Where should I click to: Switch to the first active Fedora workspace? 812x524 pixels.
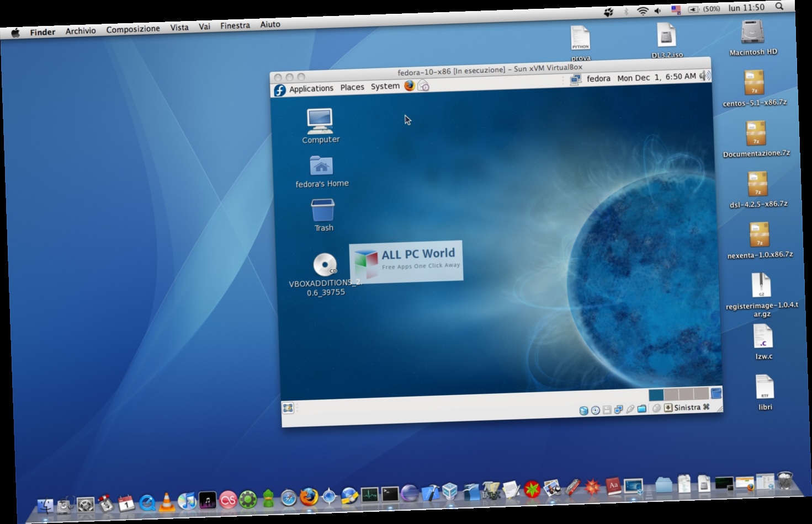tap(656, 395)
